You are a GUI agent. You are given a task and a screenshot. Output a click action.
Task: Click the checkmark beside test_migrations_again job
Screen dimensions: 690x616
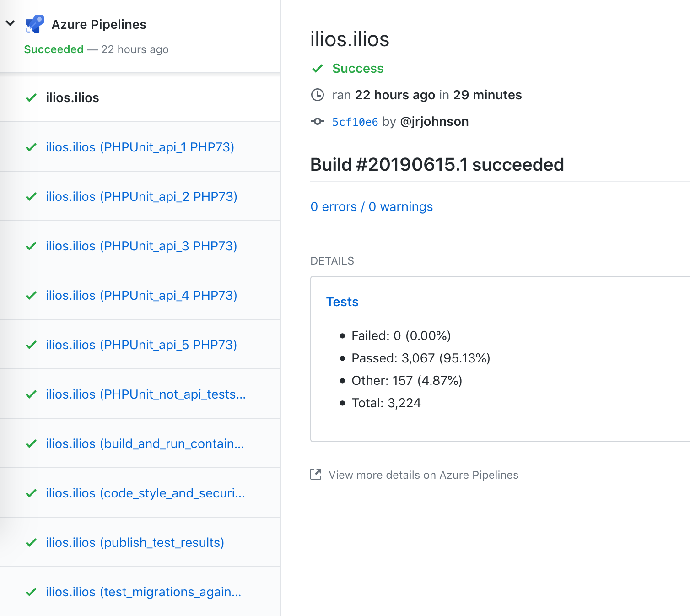coord(31,592)
